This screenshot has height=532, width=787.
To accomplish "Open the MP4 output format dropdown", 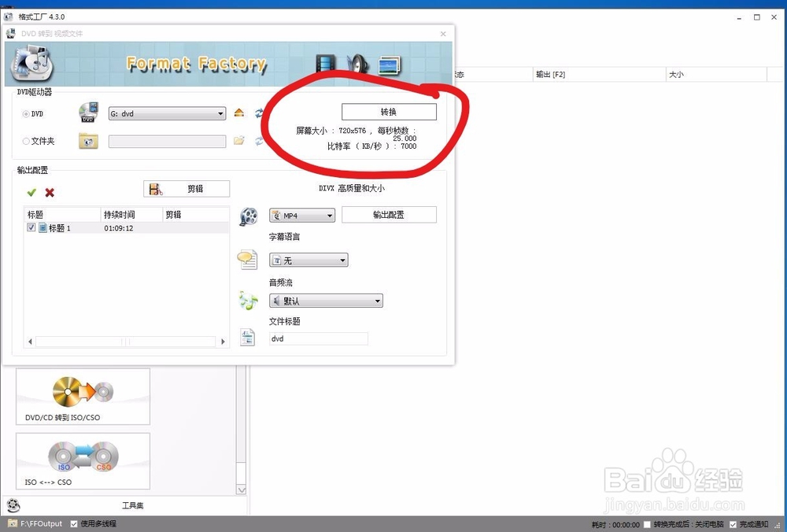I will [302, 216].
